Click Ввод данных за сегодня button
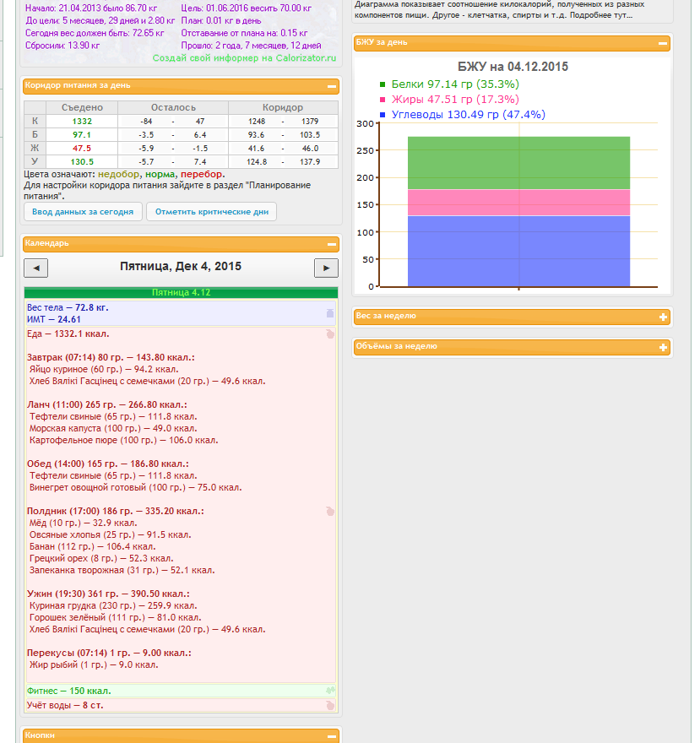700x743 pixels. pos(83,212)
